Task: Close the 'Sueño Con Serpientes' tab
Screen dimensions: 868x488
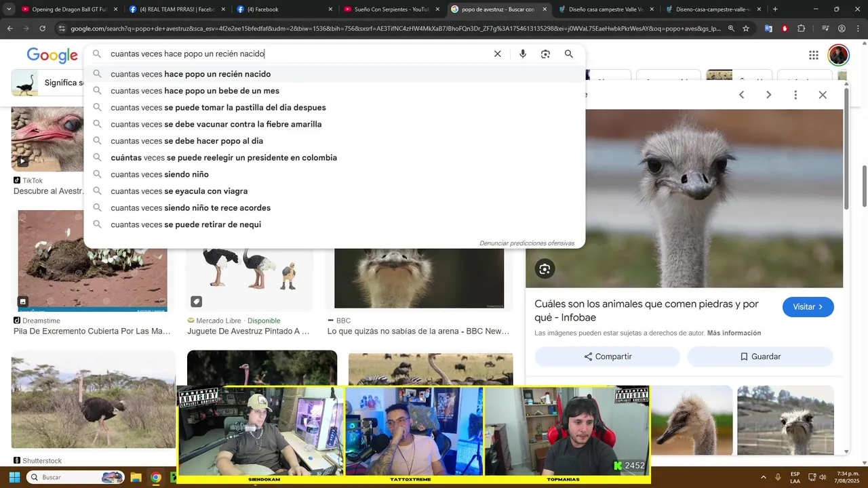Action: coord(437,9)
